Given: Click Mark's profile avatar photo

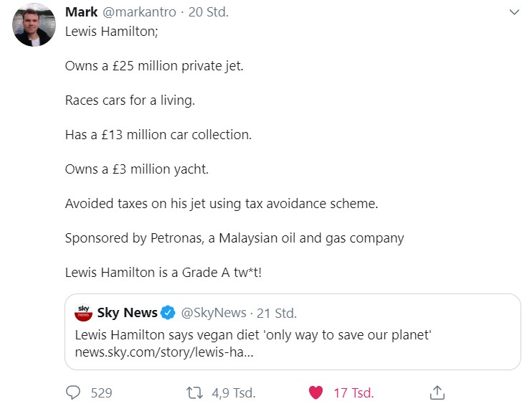Looking at the screenshot, I should pos(34,25).
